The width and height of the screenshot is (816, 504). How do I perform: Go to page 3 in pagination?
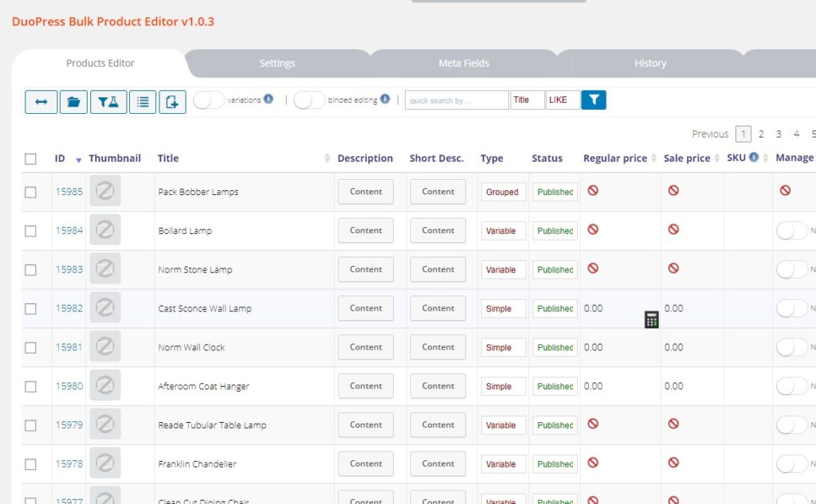[779, 135]
